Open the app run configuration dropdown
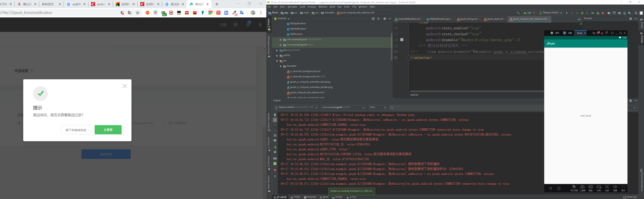This screenshot has width=644, height=199. point(529,13)
